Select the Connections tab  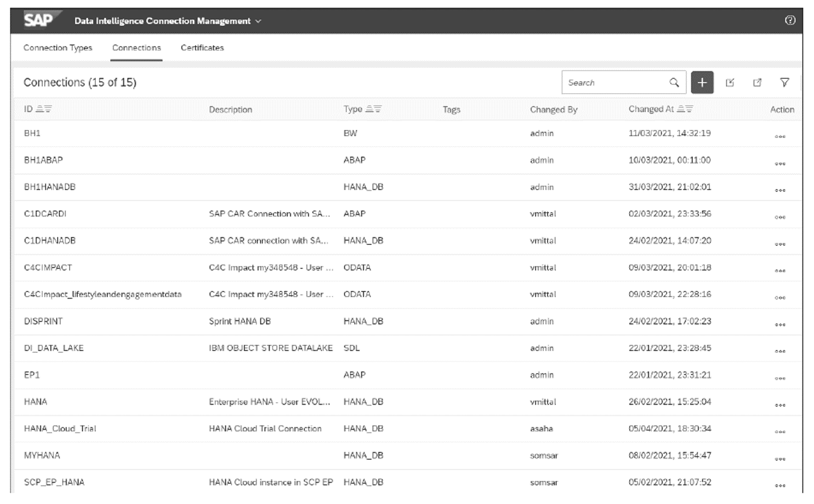(x=136, y=48)
